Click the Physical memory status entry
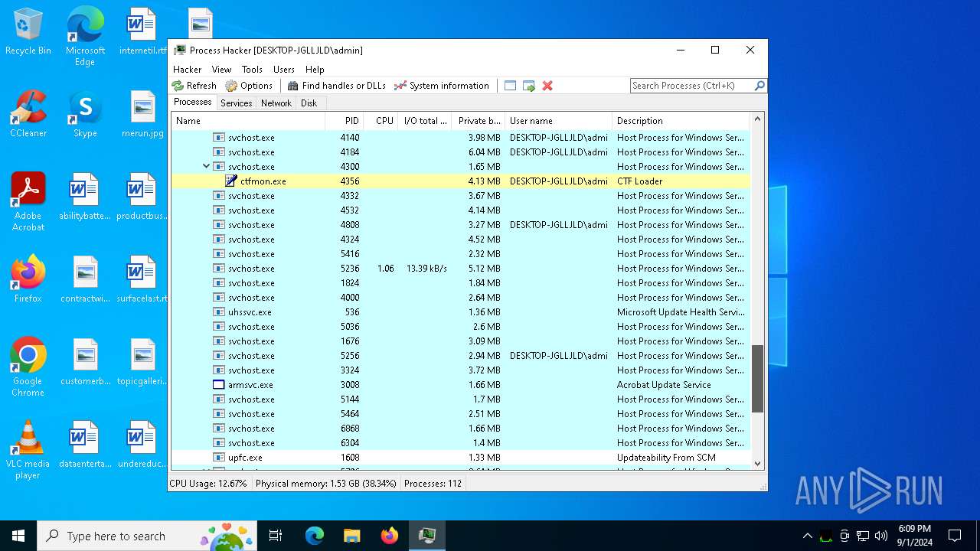980x551 pixels. (326, 484)
